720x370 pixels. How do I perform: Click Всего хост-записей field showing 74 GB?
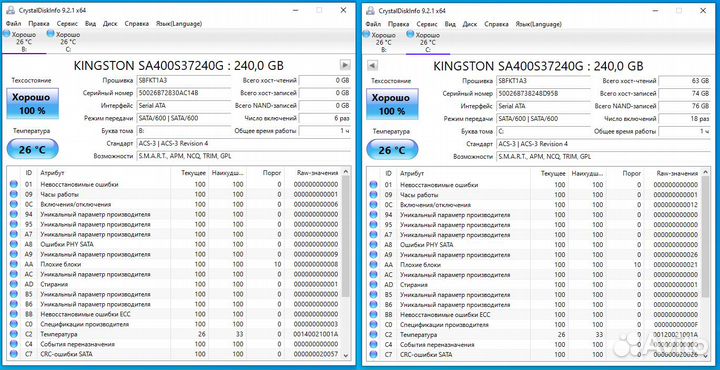[x=685, y=93]
